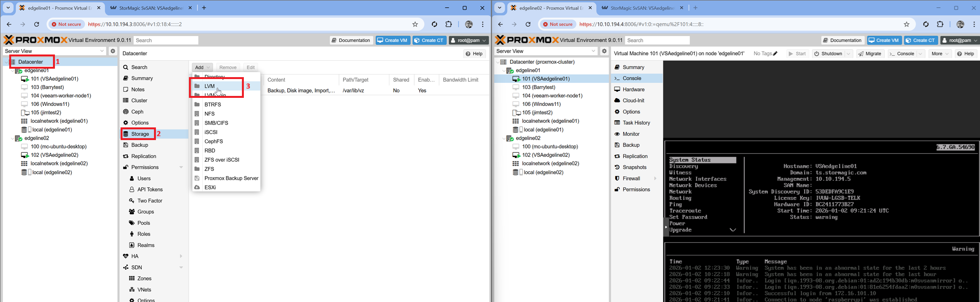Open the tab search chevron in left browser window
Screen dimensions: 980x302
8,8
